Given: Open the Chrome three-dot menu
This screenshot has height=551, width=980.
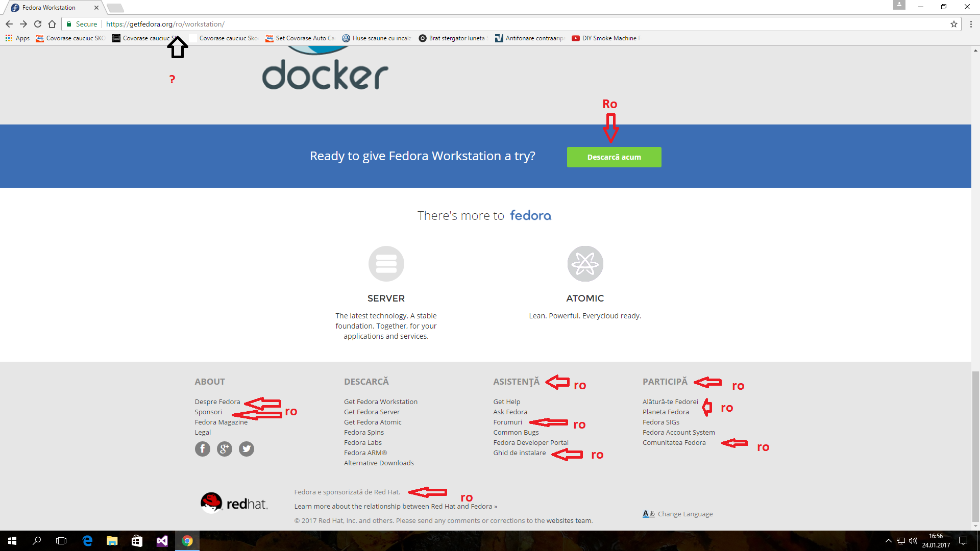Looking at the screenshot, I should pos(971,24).
